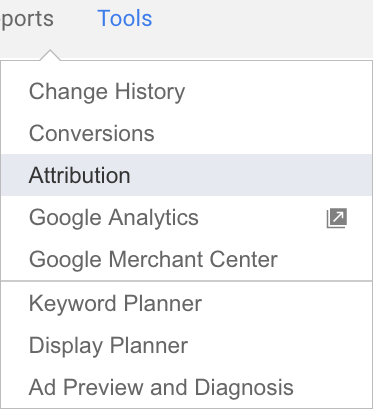Select Change History from the Tools menu
Viewport: 373px width, 409px height.
(187, 91)
